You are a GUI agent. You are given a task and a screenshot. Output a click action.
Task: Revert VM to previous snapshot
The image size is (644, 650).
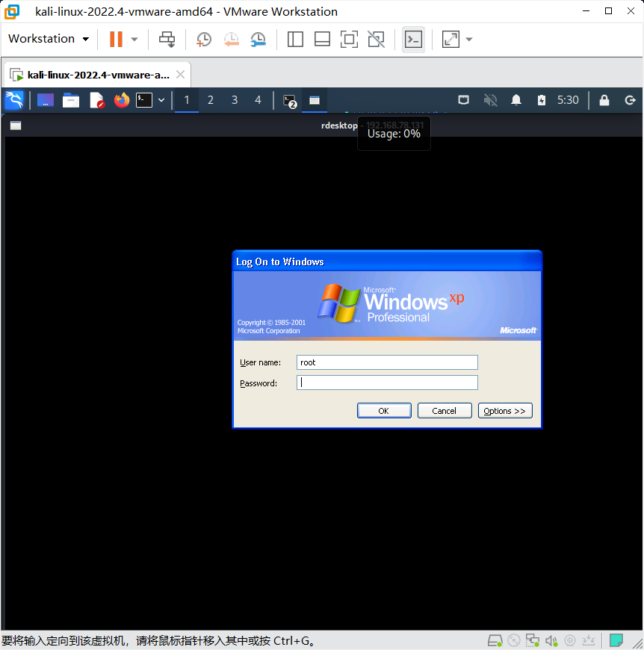coord(232,40)
